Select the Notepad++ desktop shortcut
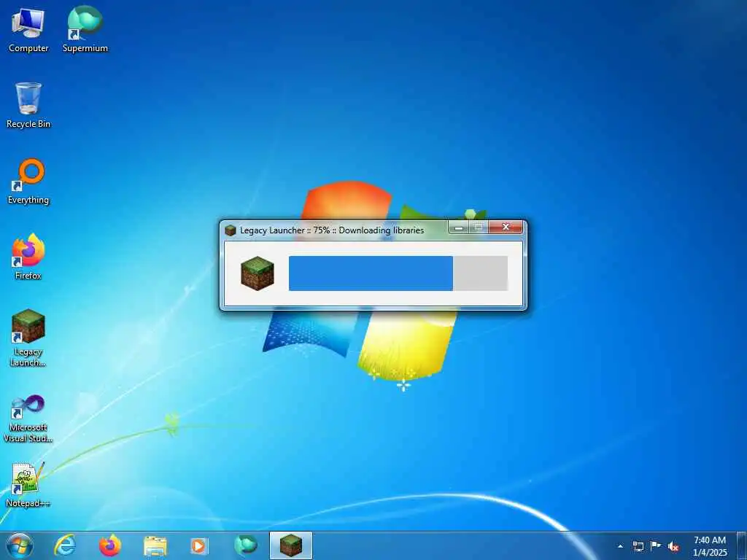 tap(28, 485)
